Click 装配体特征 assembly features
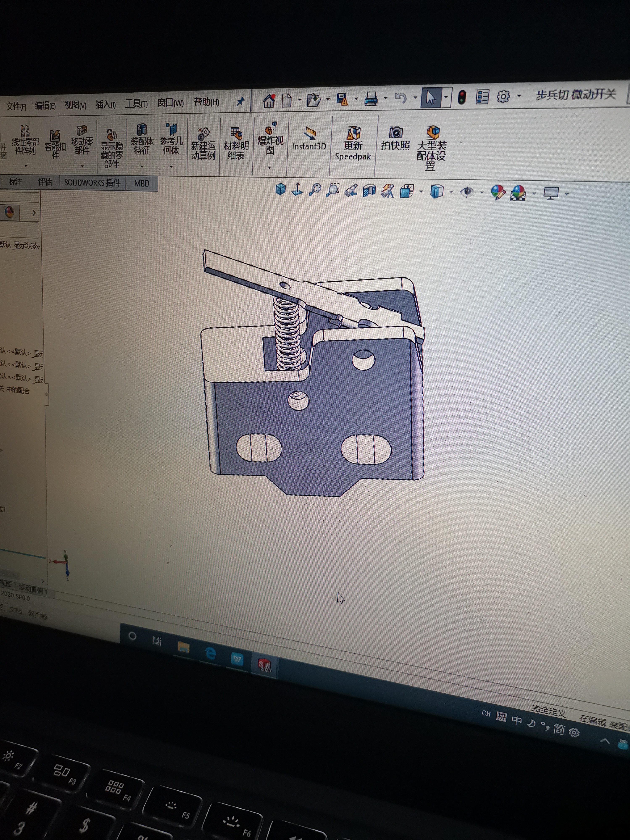630x840 pixels. pyautogui.click(x=142, y=139)
